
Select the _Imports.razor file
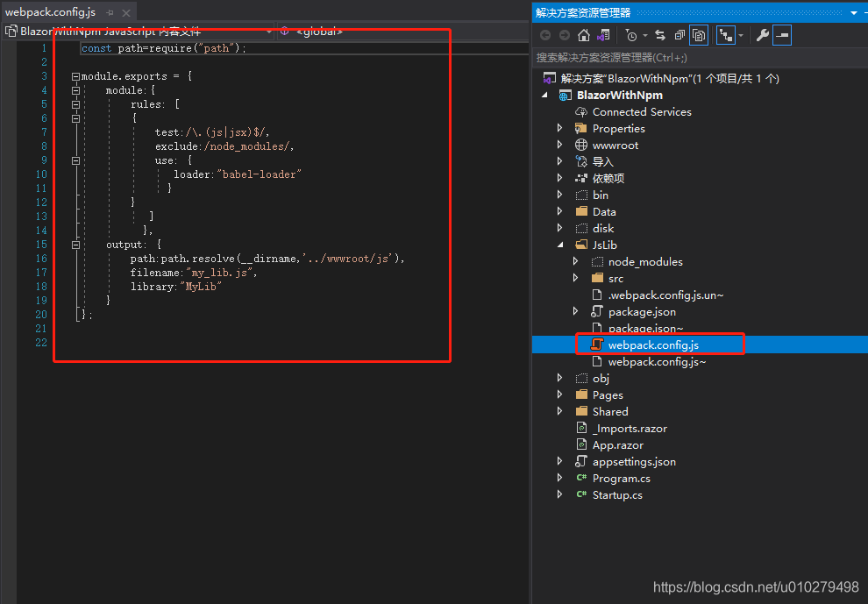[x=630, y=428]
